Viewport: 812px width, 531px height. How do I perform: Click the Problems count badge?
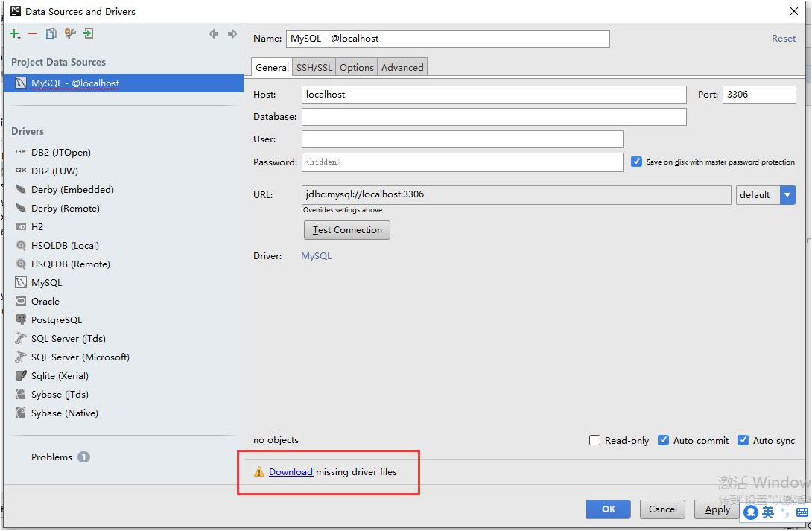83,457
